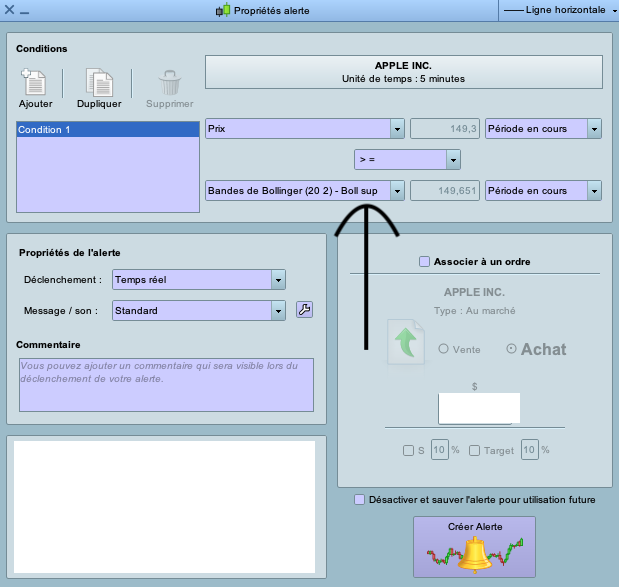This screenshot has height=587, width=619.
Task: Click the Type : Au marché text
Action: pyautogui.click(x=475, y=311)
